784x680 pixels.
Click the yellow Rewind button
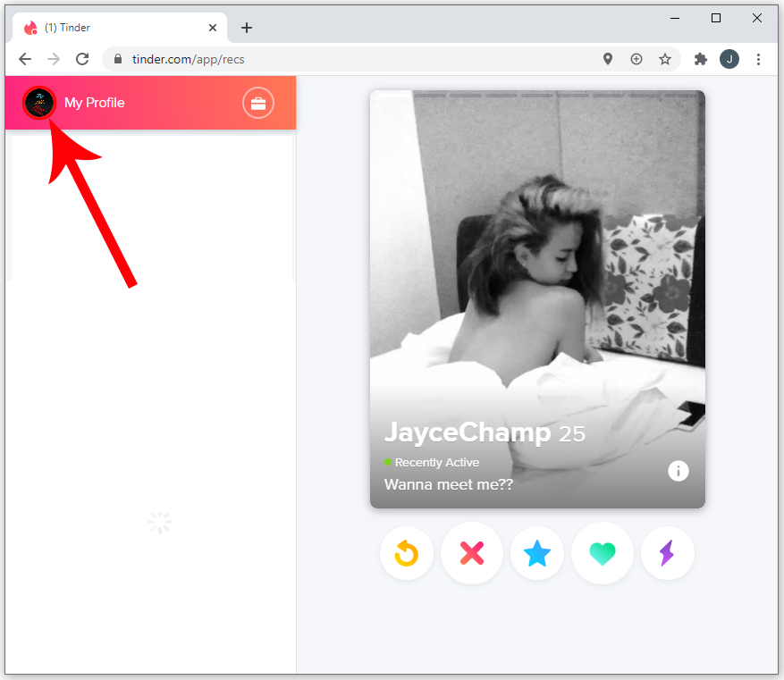click(x=407, y=554)
